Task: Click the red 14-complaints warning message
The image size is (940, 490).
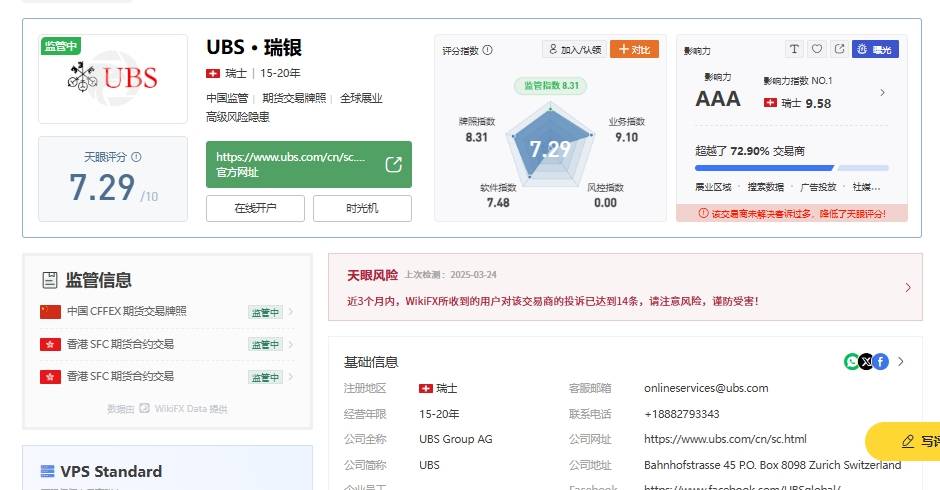Action: coord(553,301)
